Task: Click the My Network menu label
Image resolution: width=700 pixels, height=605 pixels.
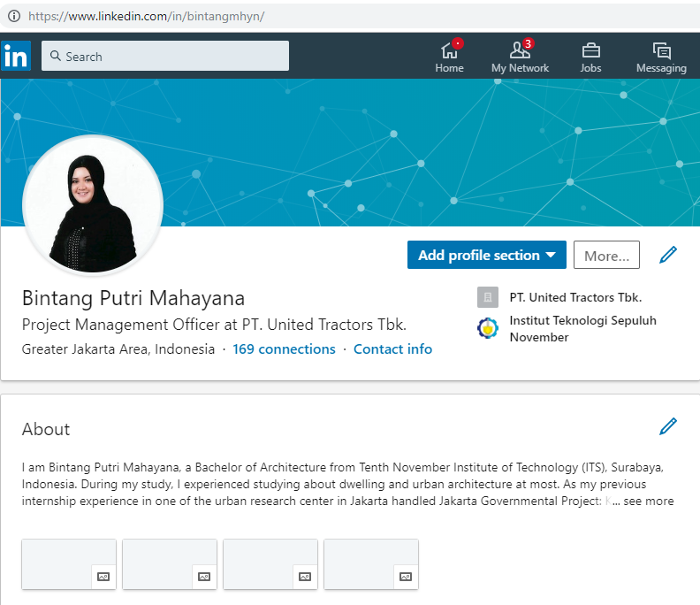Action: coord(520,68)
